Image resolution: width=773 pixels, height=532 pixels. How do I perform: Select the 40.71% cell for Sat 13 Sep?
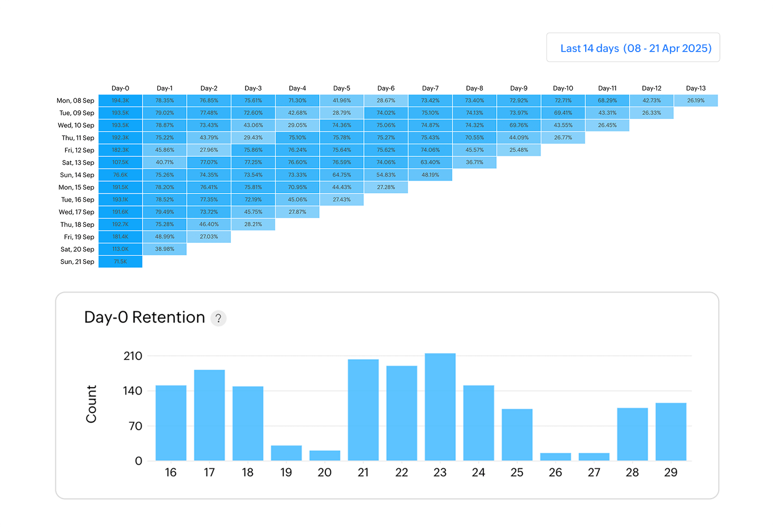pyautogui.click(x=165, y=162)
